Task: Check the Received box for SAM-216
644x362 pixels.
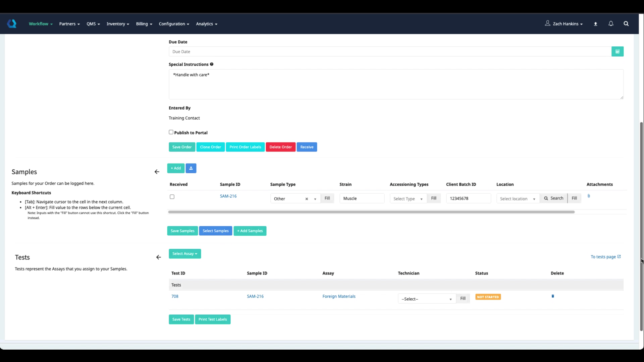Action: pyautogui.click(x=172, y=197)
